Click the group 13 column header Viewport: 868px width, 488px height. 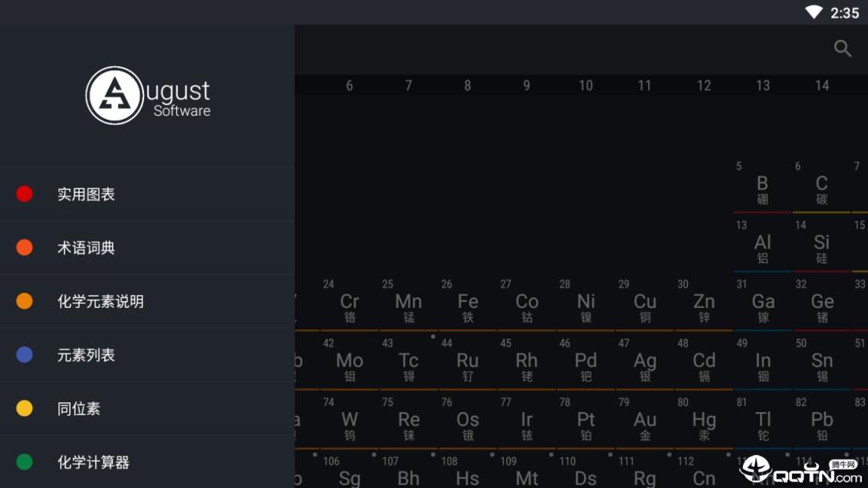click(x=763, y=86)
